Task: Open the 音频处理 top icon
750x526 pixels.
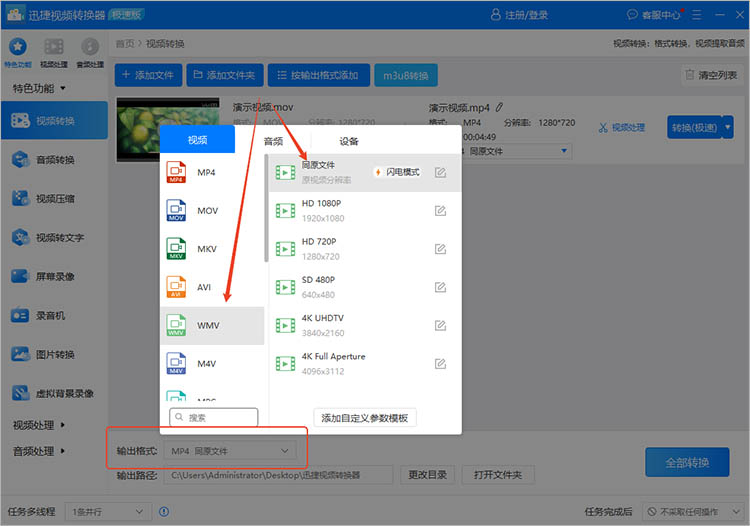Action: pyautogui.click(x=90, y=47)
